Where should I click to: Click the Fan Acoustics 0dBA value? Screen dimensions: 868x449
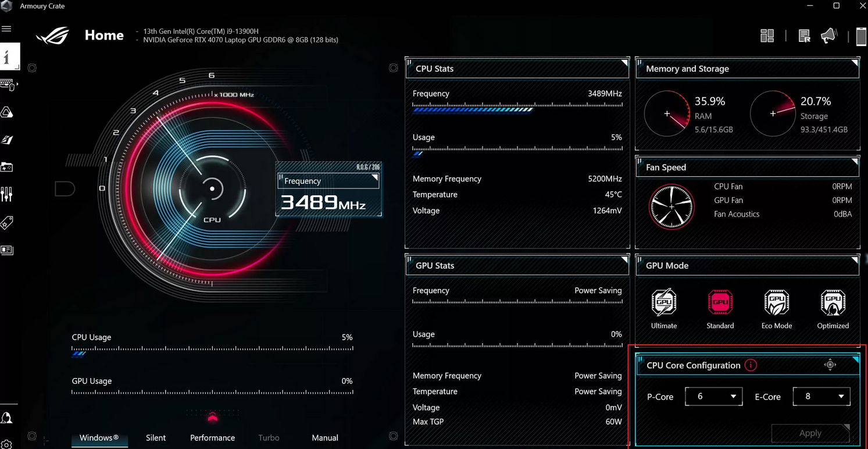(843, 214)
